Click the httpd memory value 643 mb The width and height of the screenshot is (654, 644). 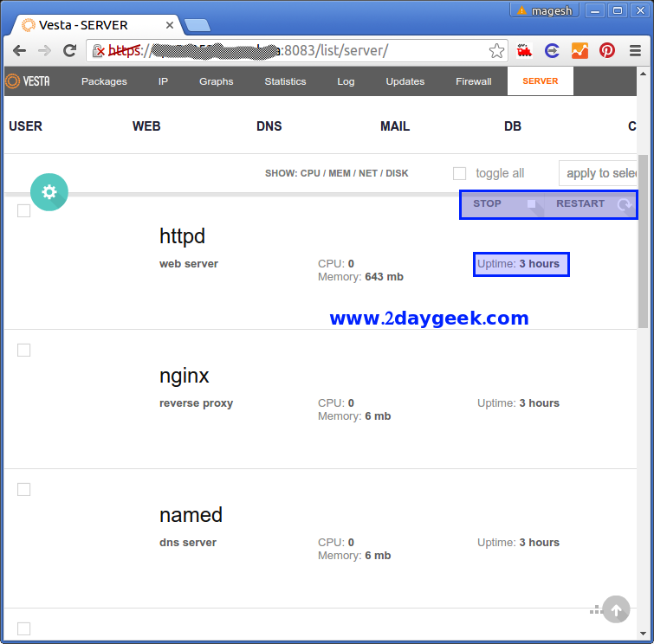point(384,277)
